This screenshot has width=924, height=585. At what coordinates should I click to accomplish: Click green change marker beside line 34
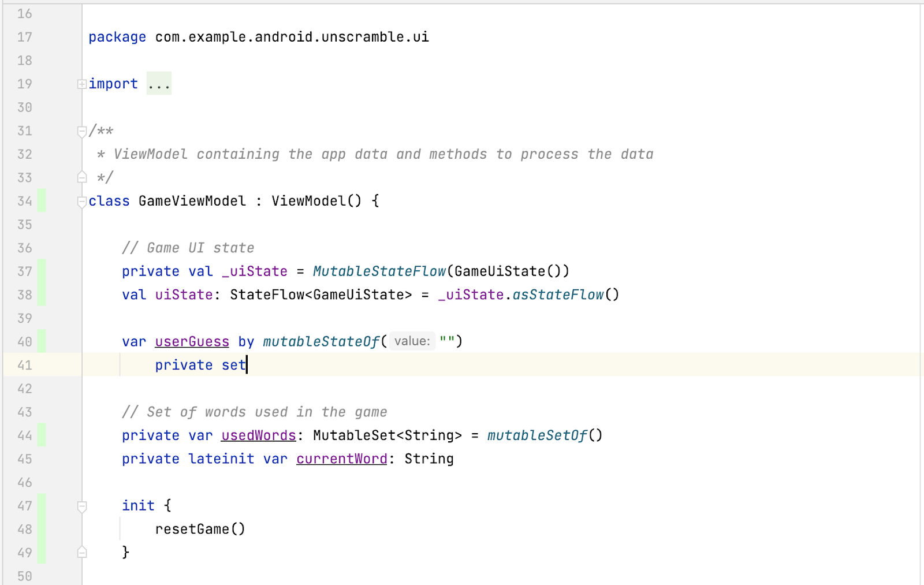[42, 201]
